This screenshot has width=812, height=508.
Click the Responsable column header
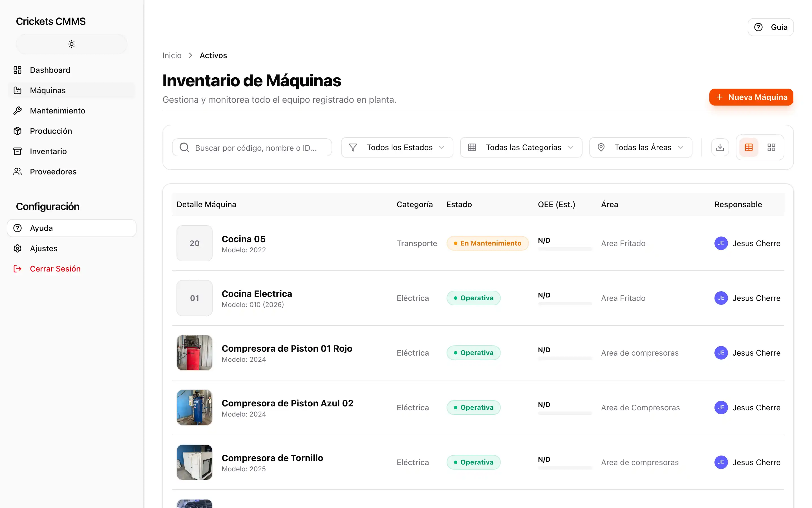tap(738, 204)
